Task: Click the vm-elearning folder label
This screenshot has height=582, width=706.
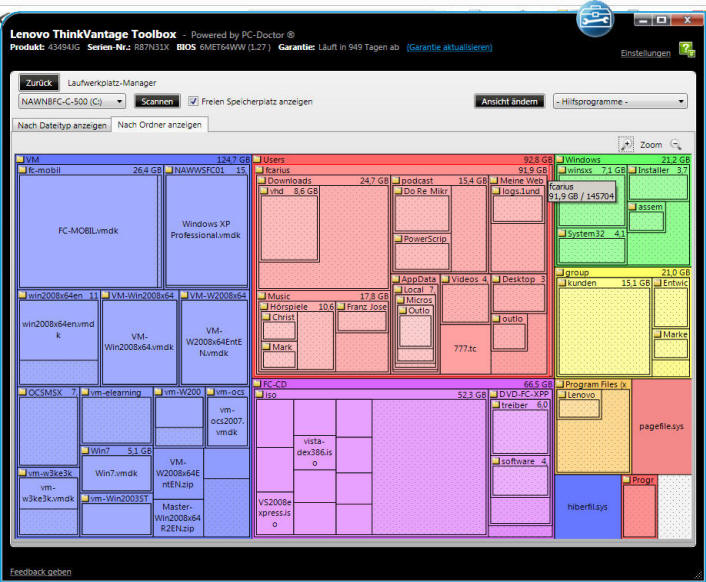Action: (x=116, y=393)
